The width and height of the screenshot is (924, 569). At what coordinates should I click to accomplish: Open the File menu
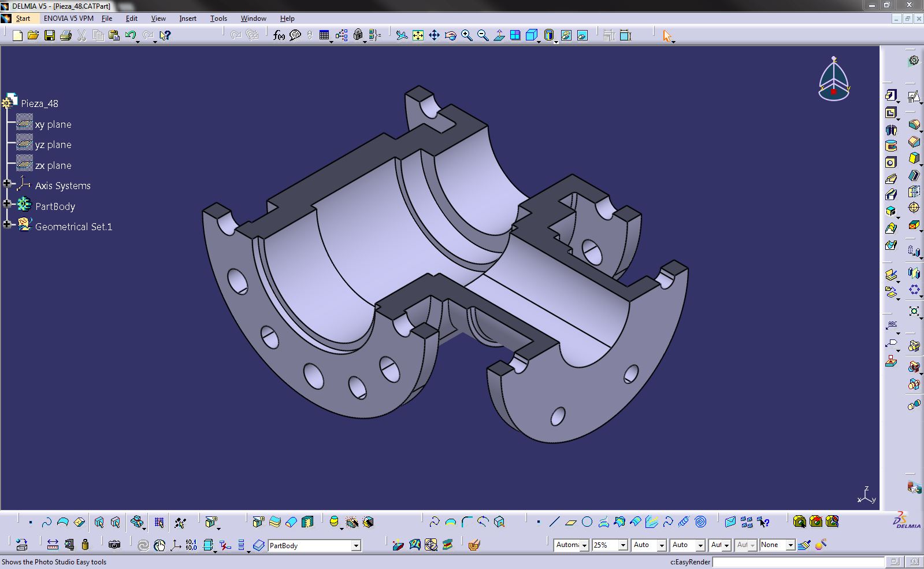pos(107,19)
